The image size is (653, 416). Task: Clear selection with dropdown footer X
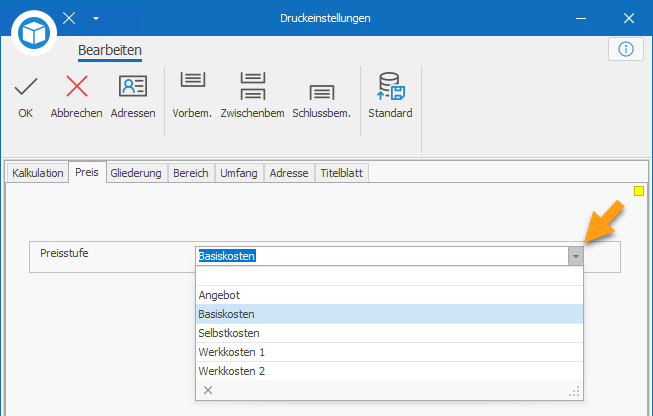[x=208, y=390]
